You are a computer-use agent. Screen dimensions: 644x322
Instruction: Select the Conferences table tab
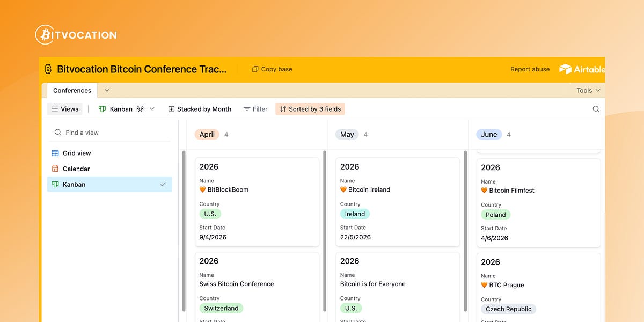click(72, 91)
